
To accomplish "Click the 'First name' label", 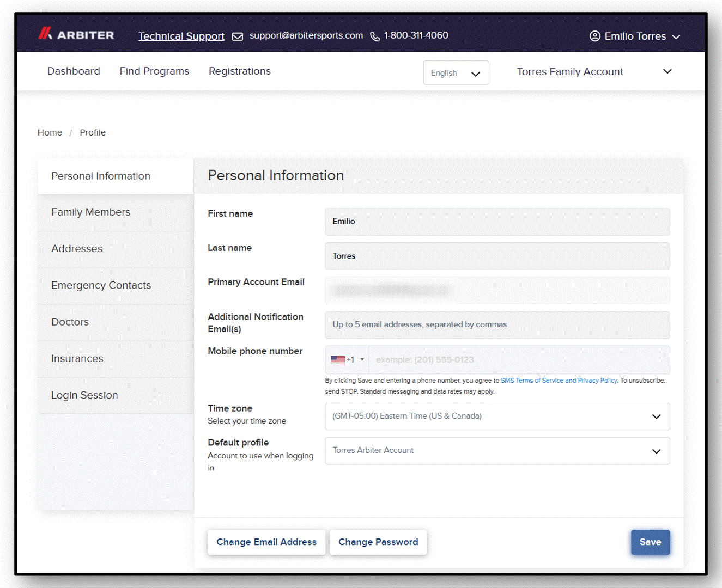I will pos(230,213).
